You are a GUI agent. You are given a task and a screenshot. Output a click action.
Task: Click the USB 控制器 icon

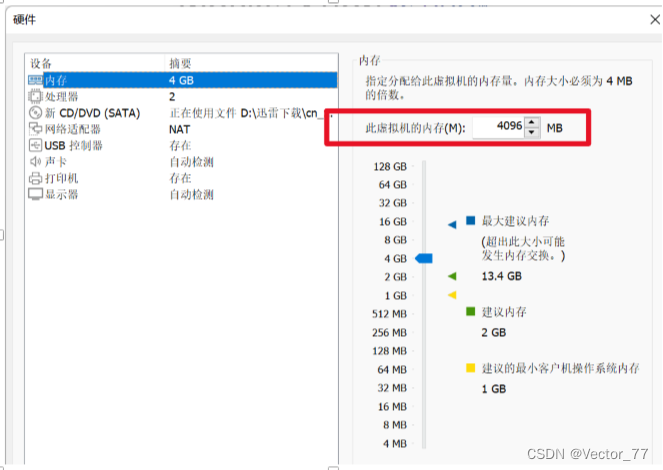pyautogui.click(x=35, y=145)
